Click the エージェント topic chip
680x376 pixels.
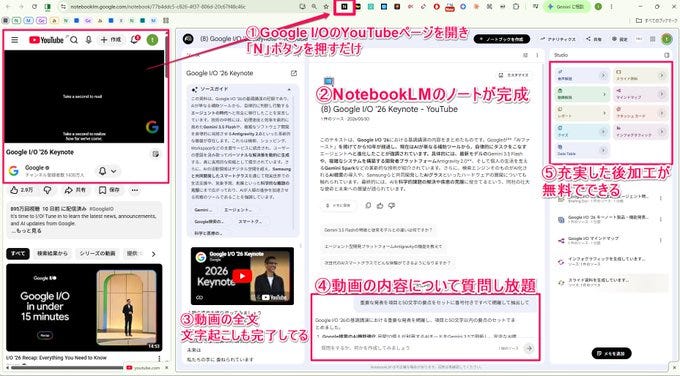[238, 210]
